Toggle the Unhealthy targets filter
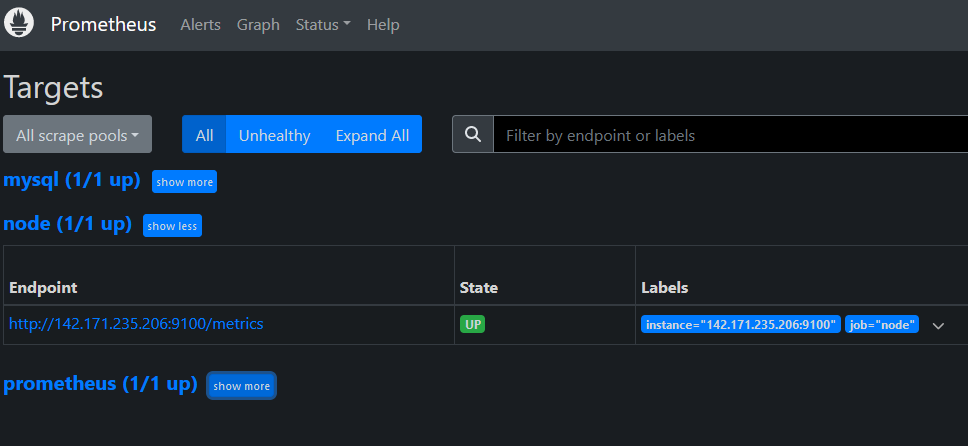Image resolution: width=968 pixels, height=446 pixels. pos(274,135)
